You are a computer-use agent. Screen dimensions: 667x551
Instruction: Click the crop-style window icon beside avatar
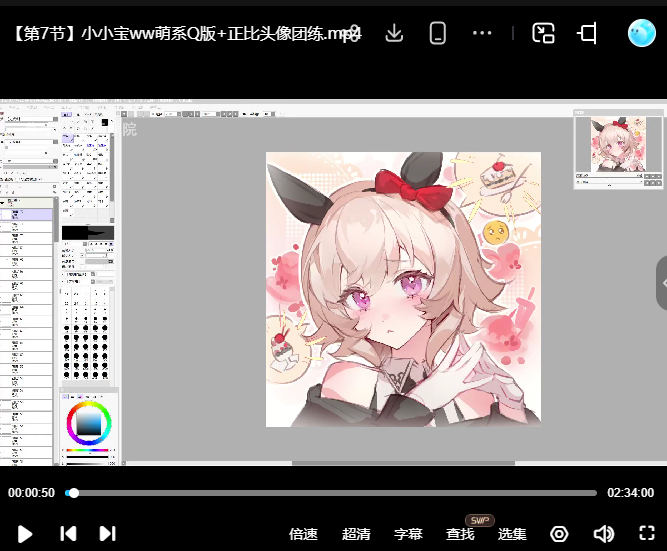(x=587, y=33)
